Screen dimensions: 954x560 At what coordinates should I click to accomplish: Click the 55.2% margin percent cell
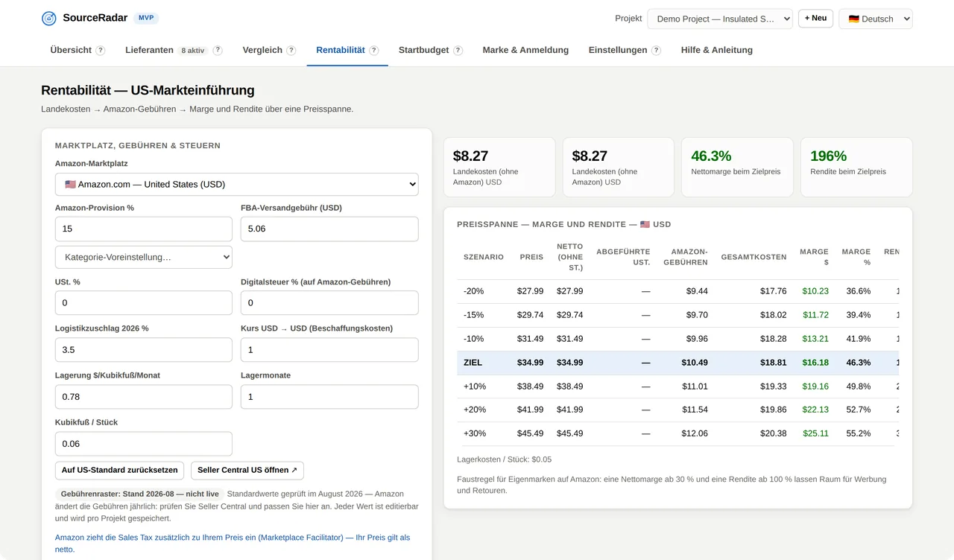point(858,433)
